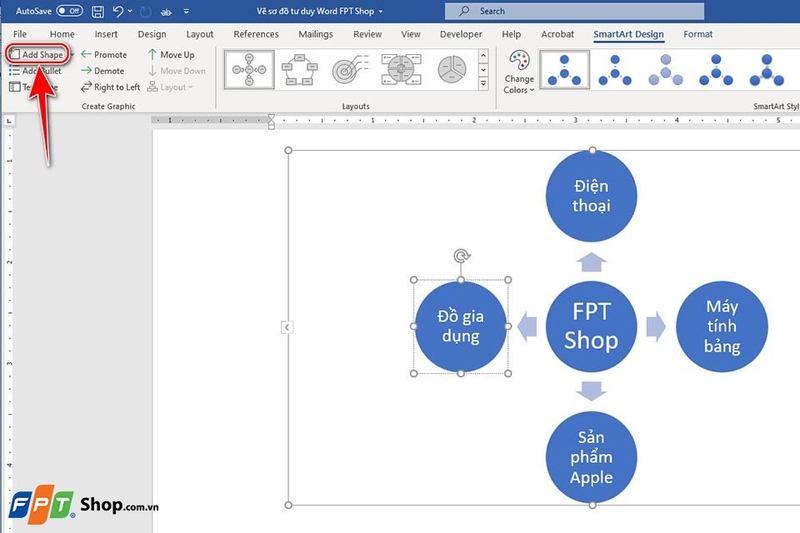
Task: Open the SmartArt text pane side arrow
Action: (x=287, y=327)
